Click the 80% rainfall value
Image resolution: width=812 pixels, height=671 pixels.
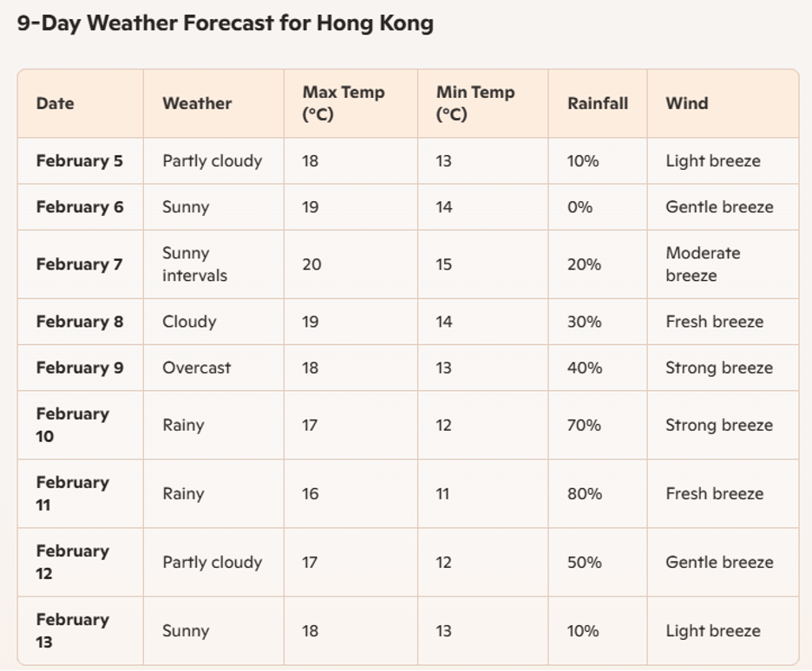pyautogui.click(x=585, y=493)
